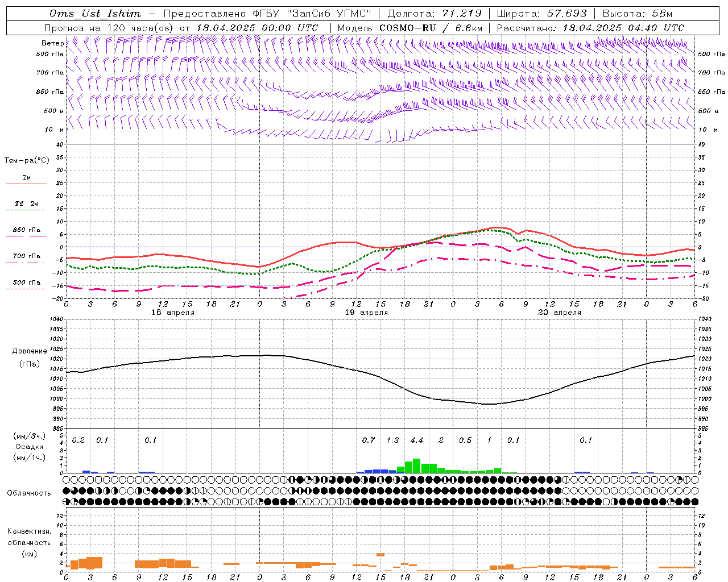The image size is (728, 582).
Task: Select the "Td 2м" dew point legend entry
Action: click(x=26, y=203)
